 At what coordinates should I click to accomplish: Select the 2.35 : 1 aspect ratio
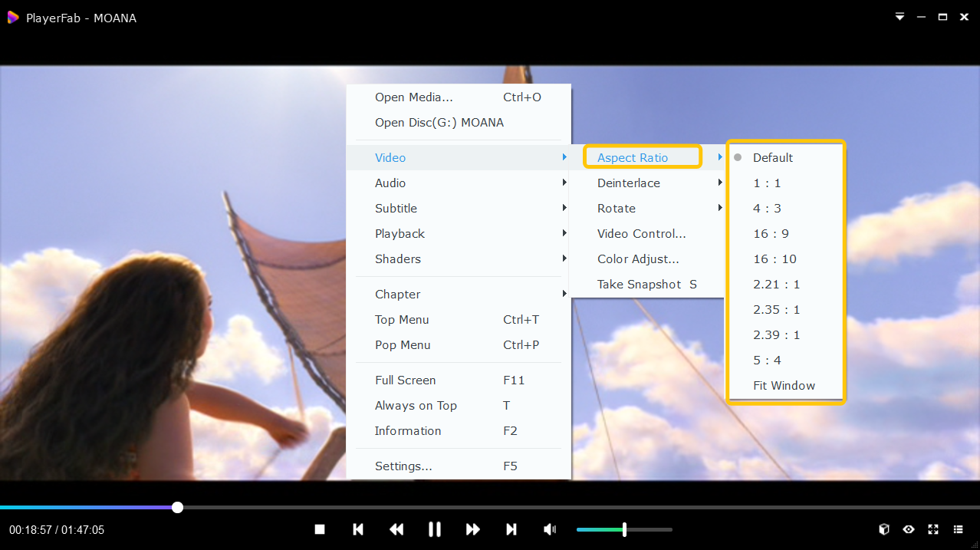coord(785,309)
